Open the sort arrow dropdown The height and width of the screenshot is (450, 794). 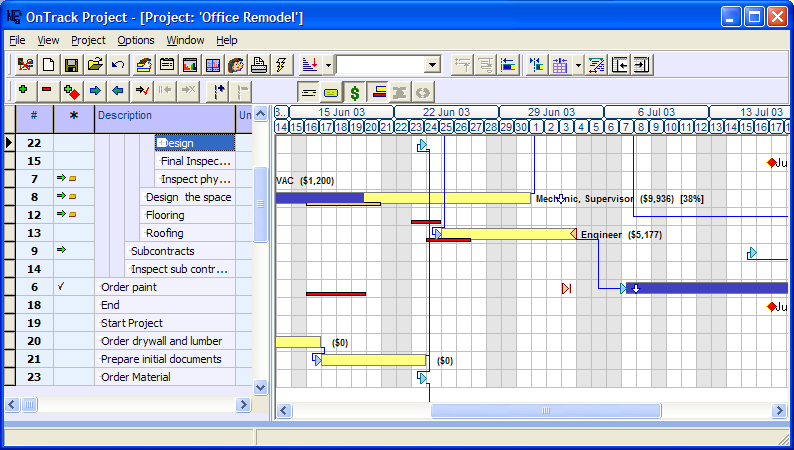329,65
